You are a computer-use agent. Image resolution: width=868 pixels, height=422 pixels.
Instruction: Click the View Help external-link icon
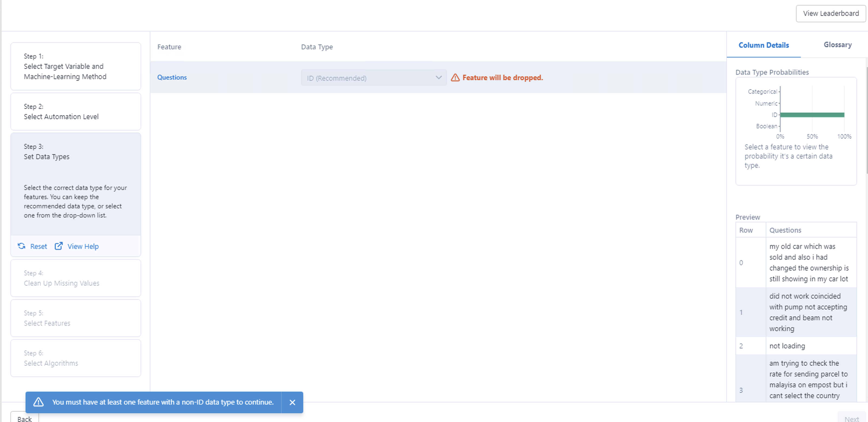(58, 246)
